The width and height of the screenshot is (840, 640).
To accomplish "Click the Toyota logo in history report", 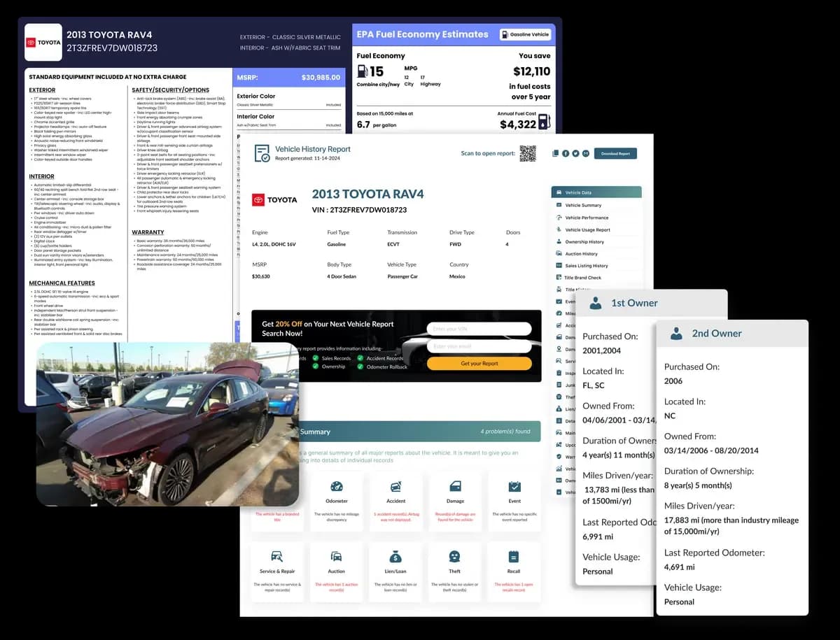I will click(276, 200).
